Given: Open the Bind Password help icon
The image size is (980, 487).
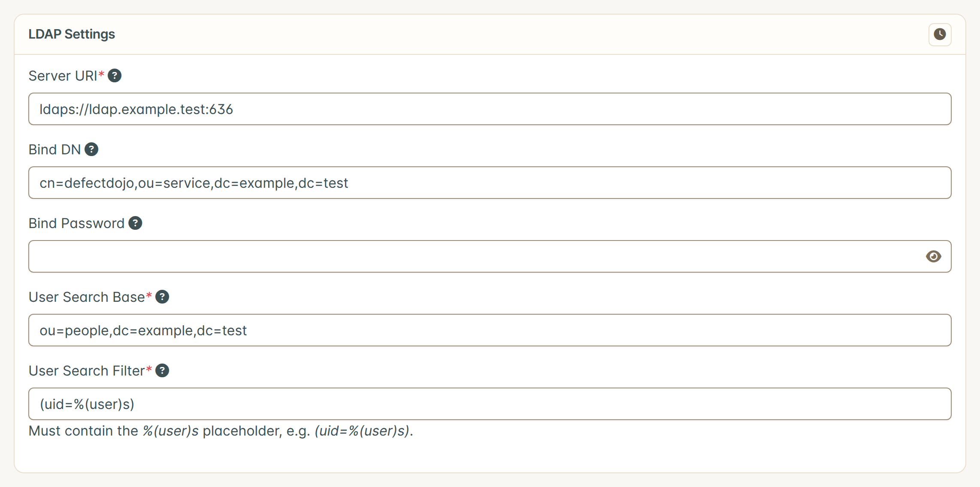Looking at the screenshot, I should point(135,223).
